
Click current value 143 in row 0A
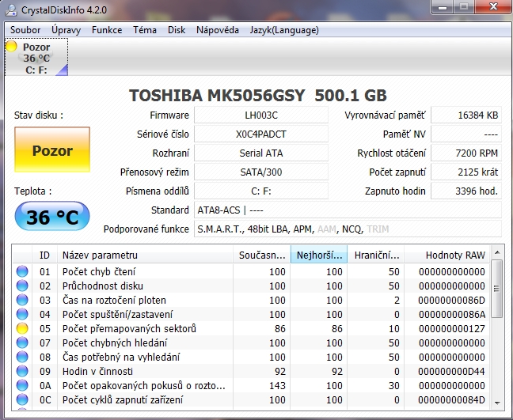point(277,386)
